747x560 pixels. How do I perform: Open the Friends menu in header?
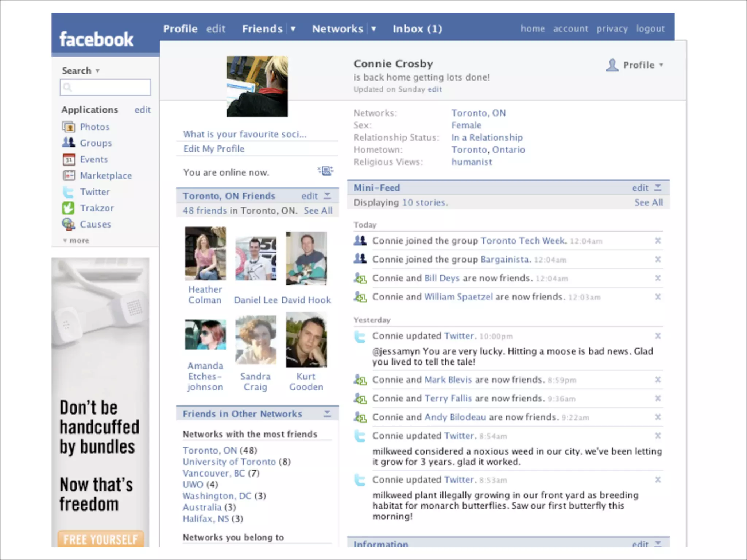pos(262,29)
